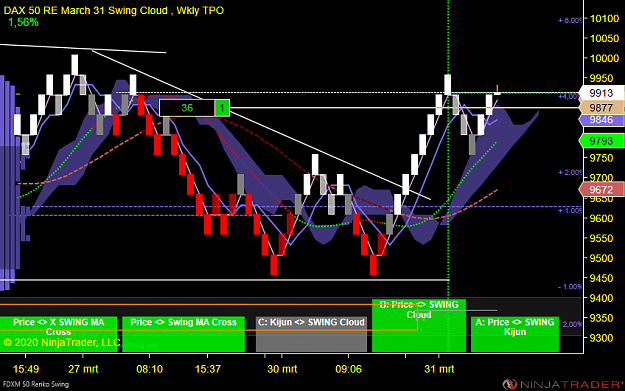Click the '30 mrt' date label

point(282,369)
